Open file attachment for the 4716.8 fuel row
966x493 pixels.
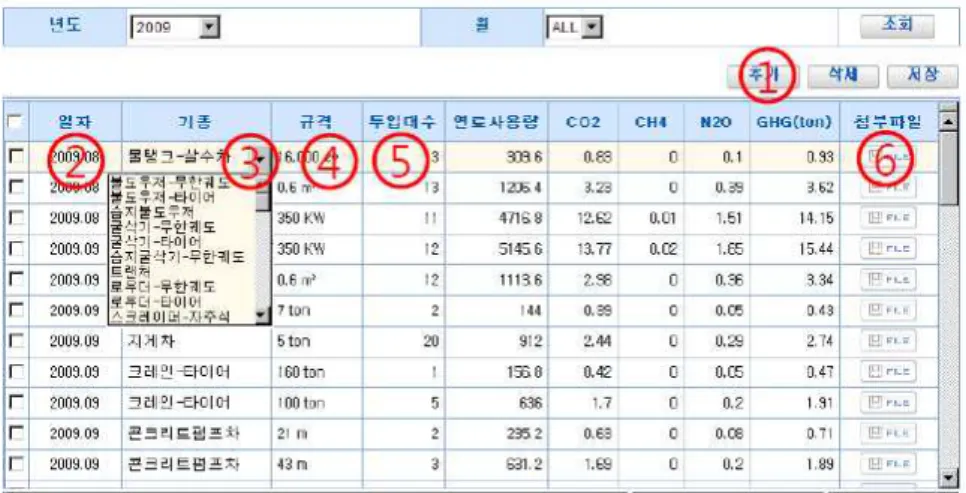pos(888,218)
